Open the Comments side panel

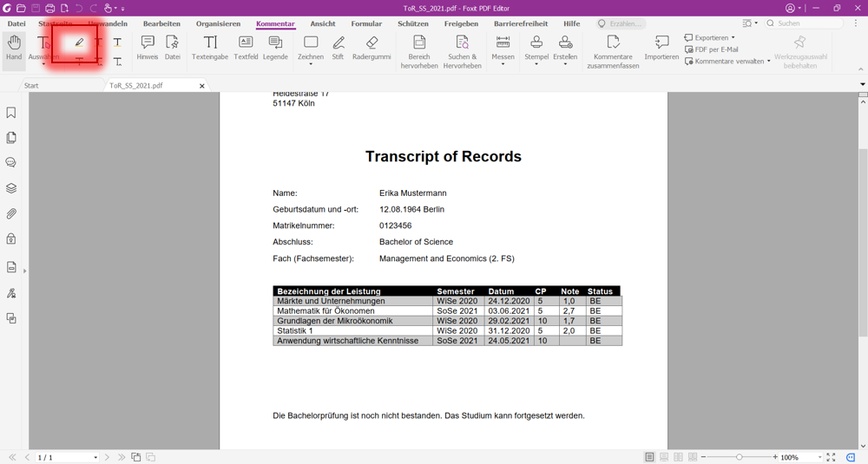coord(11,162)
